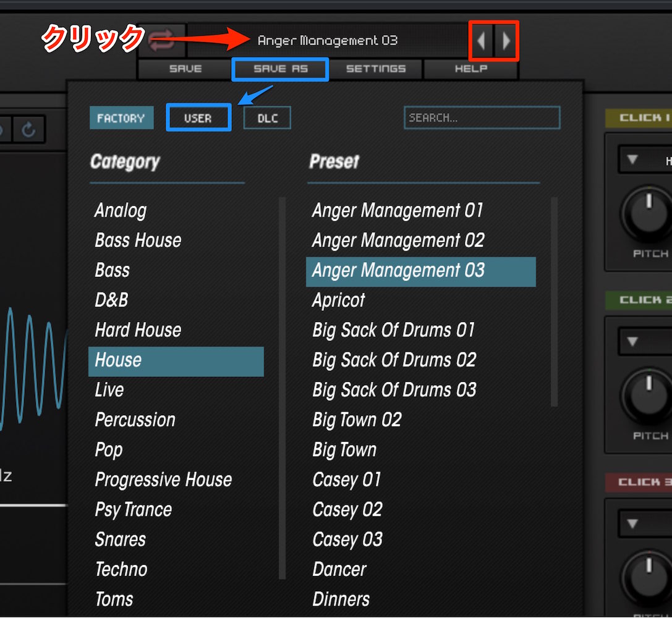Load preset Dancer

[x=421, y=570]
